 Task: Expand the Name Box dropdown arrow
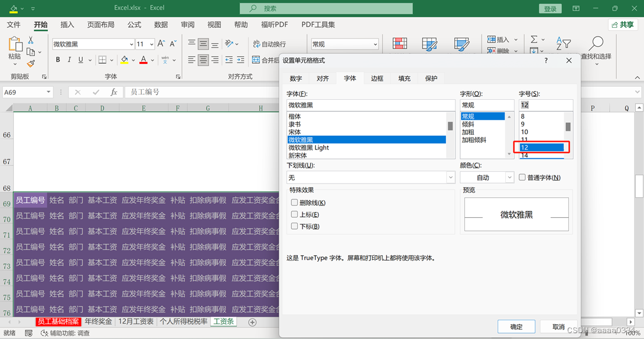pos(48,92)
